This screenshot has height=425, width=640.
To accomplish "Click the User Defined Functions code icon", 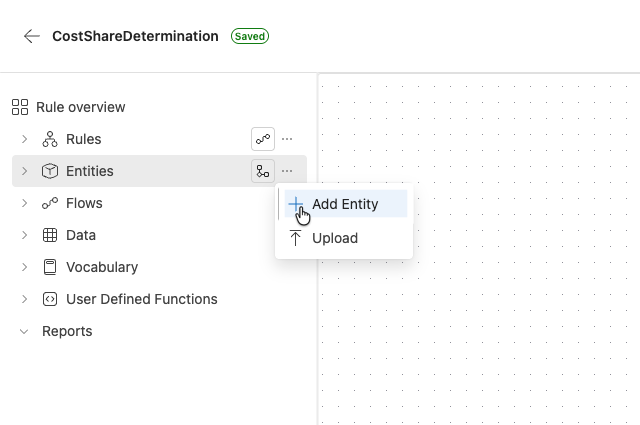I will click(x=50, y=299).
